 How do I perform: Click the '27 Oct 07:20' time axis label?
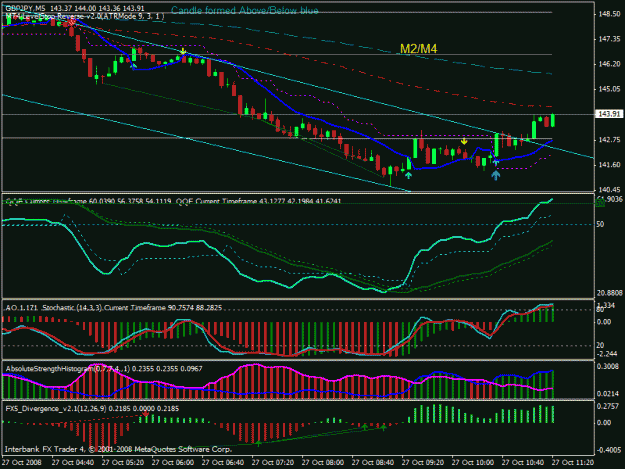coord(273,463)
